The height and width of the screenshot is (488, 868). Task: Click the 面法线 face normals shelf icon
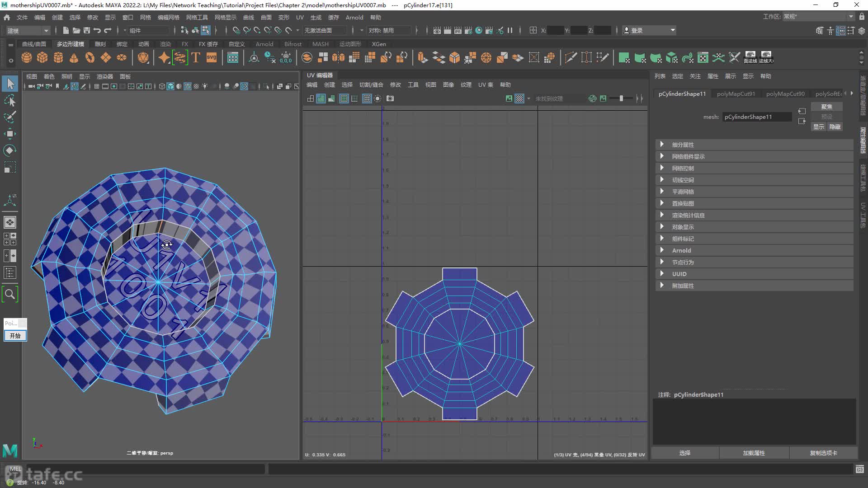coord(750,57)
